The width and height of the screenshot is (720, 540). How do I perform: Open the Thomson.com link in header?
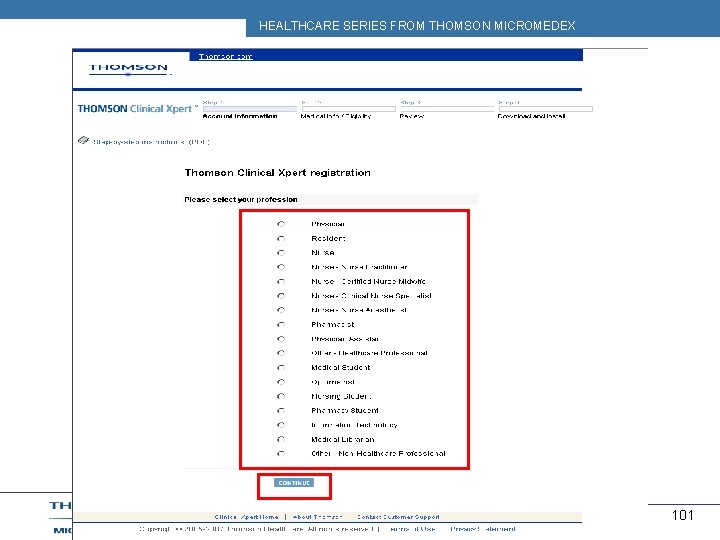tap(225, 56)
